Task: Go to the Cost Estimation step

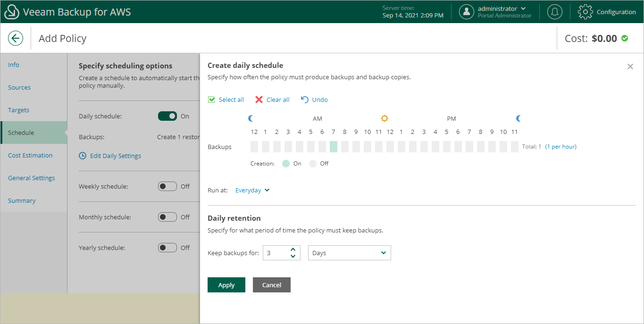Action: (30, 155)
